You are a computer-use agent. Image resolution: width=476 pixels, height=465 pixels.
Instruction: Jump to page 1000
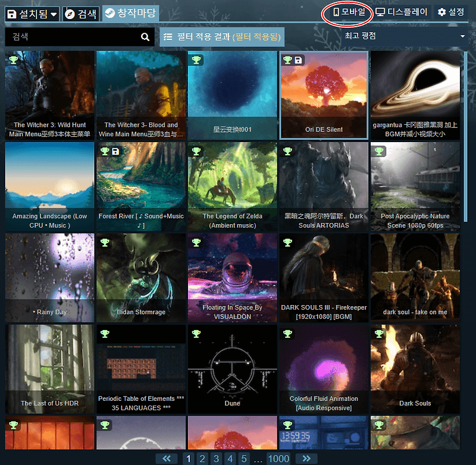pos(278,458)
